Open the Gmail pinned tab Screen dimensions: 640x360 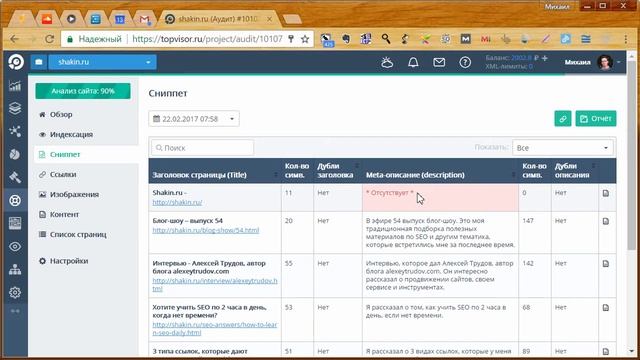click(x=144, y=19)
